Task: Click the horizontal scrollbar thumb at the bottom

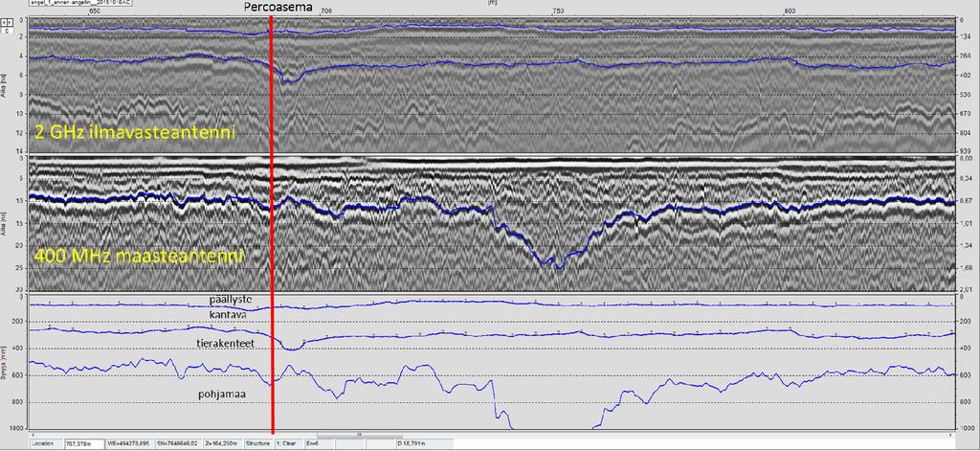Action: pyautogui.click(x=360, y=435)
